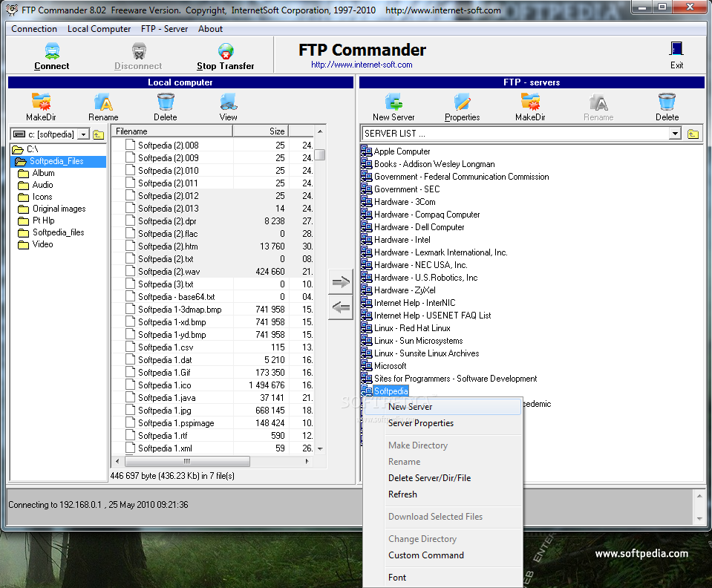
Task: Click the log panel scroll up arrow
Action: pos(699,496)
